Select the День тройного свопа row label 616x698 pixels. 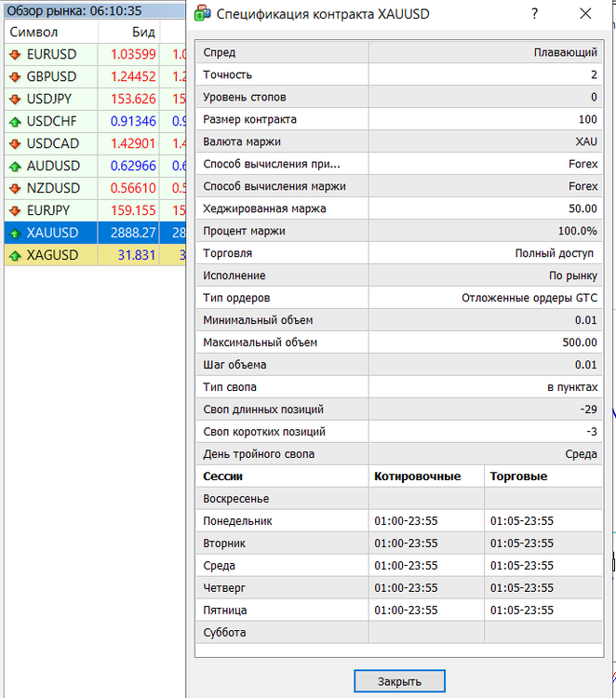click(259, 454)
